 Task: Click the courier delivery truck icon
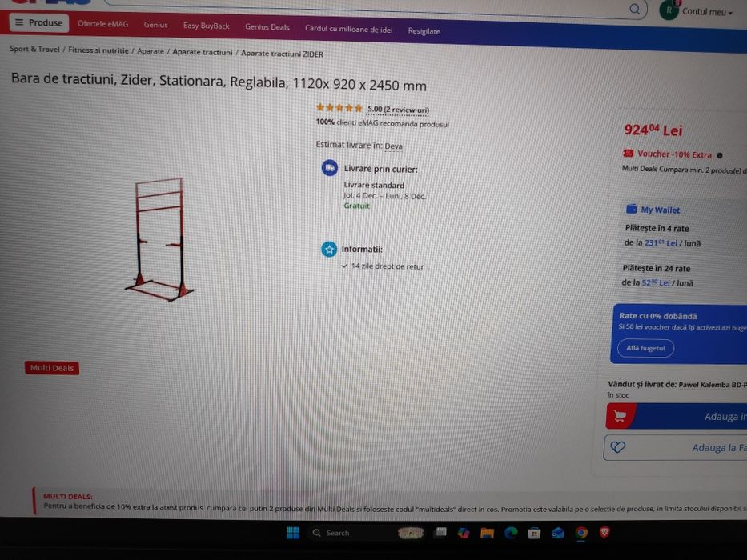(330, 168)
